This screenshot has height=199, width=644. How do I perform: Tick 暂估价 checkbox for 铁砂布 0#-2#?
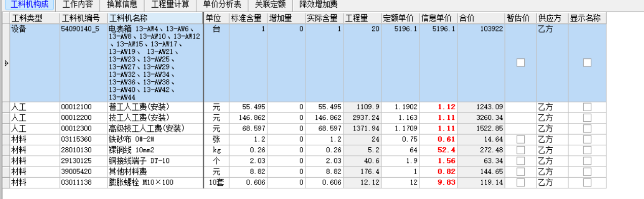tap(520, 139)
